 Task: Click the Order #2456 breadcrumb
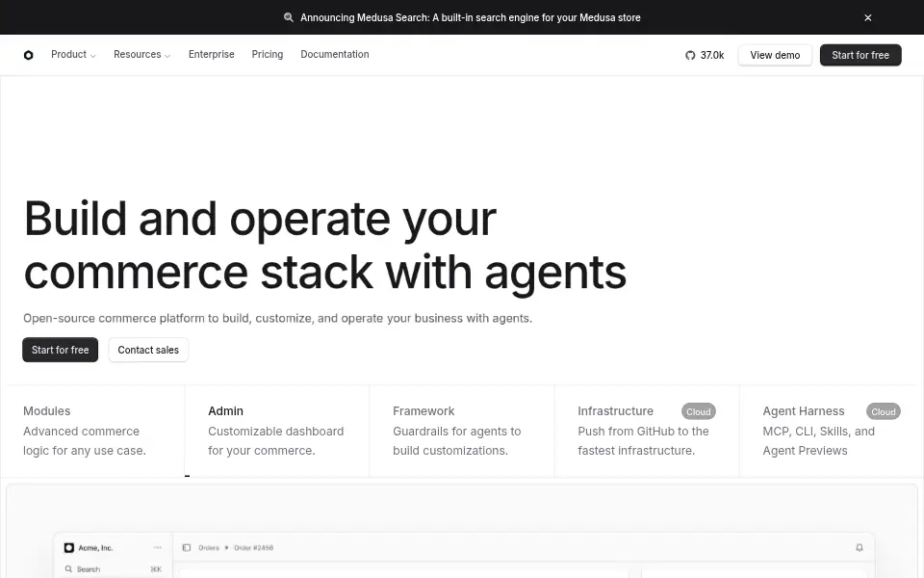click(x=253, y=548)
